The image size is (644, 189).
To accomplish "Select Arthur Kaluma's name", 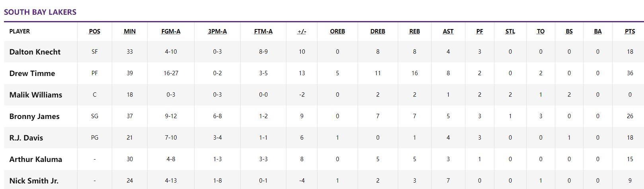I will click(x=36, y=159).
